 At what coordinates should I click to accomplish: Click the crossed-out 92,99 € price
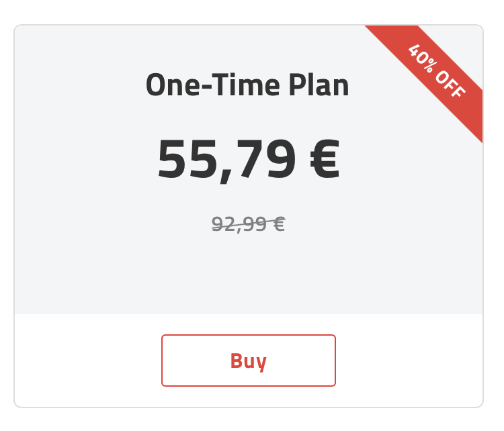tap(248, 224)
